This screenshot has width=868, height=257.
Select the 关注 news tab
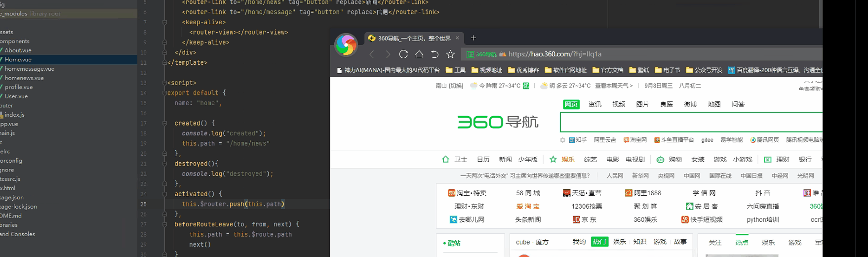[715, 242]
